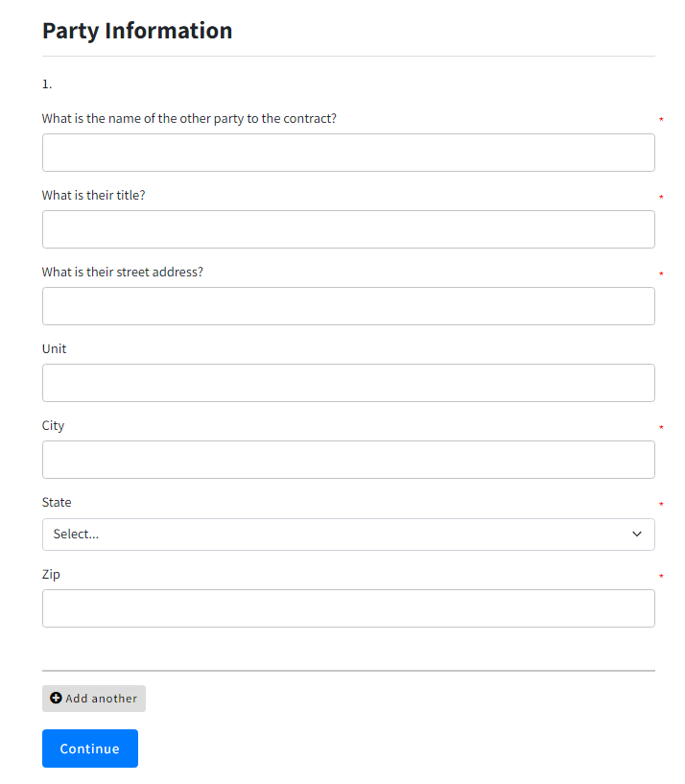Click the Zip input field
685x784 pixels.
point(348,608)
